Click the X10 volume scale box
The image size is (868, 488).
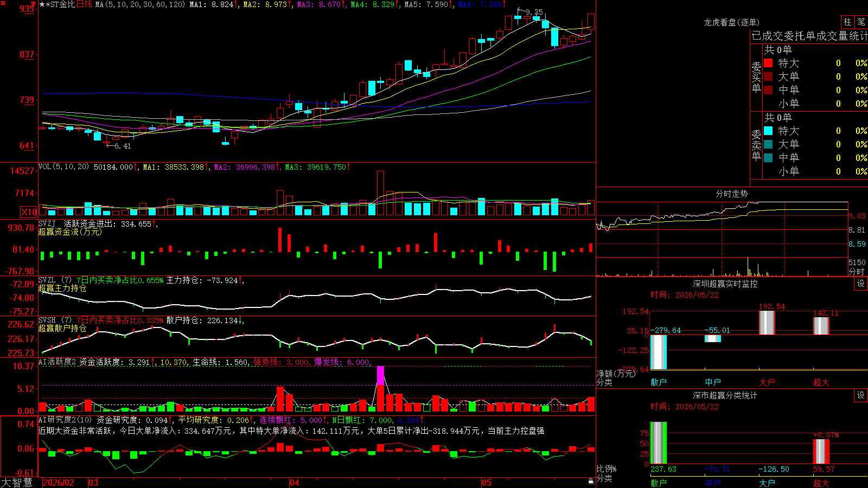(x=29, y=212)
